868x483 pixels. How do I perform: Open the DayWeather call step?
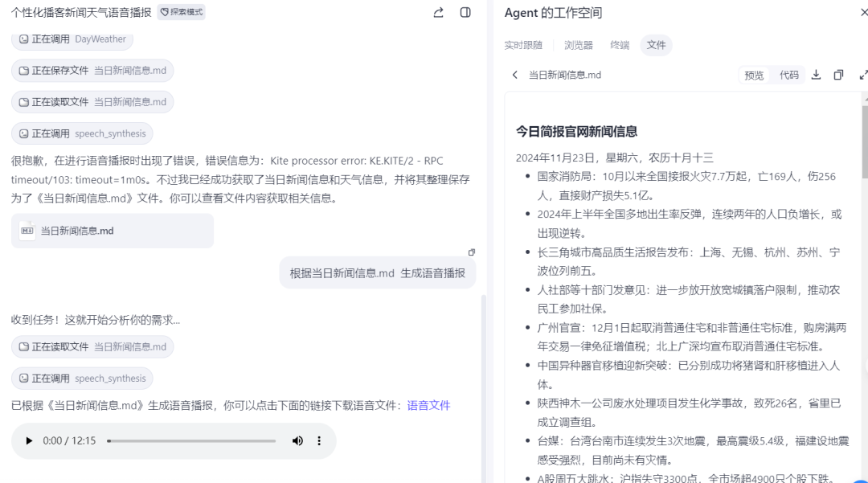coord(72,39)
